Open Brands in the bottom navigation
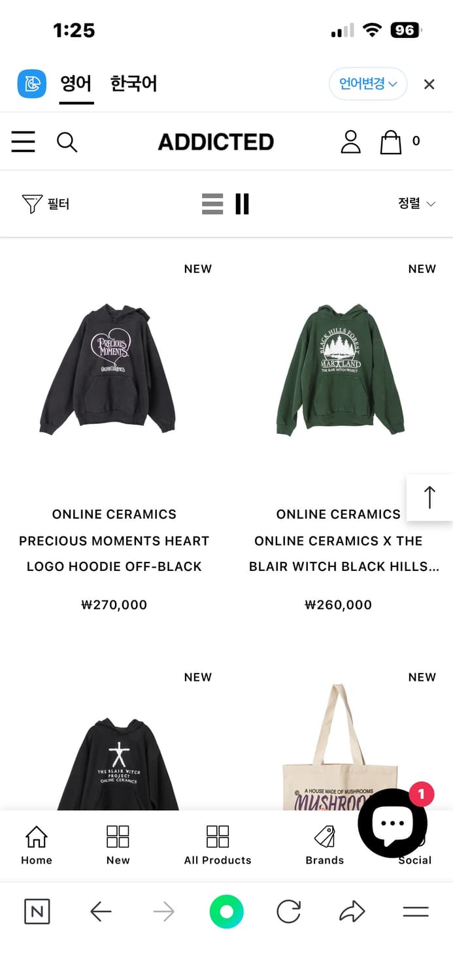The image size is (453, 980). pos(324,844)
